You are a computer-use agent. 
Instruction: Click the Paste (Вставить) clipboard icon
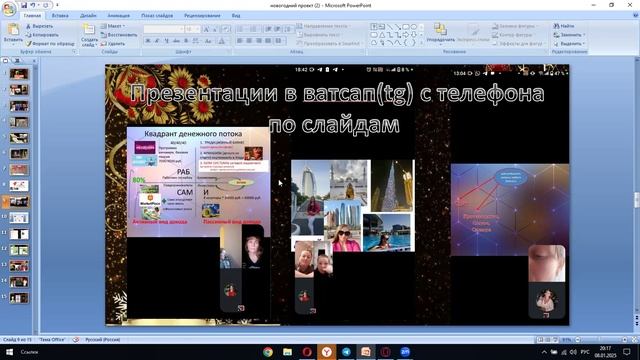pyautogui.click(x=13, y=29)
